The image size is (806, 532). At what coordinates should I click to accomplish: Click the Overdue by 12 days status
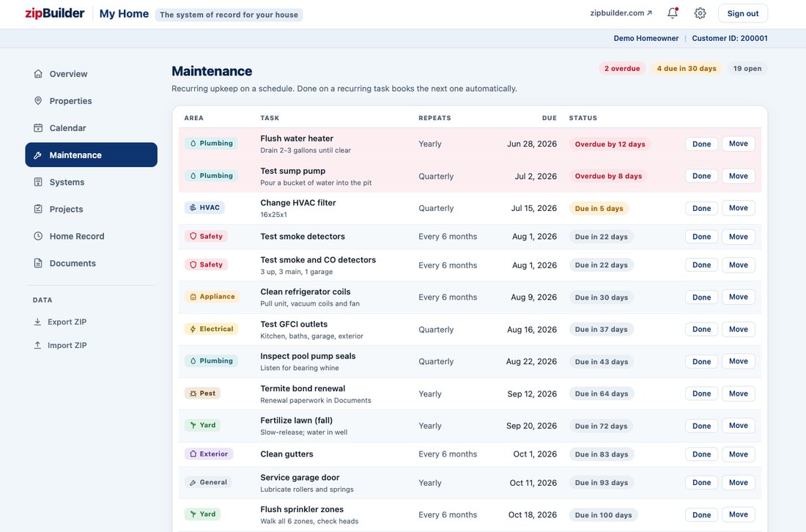click(610, 144)
